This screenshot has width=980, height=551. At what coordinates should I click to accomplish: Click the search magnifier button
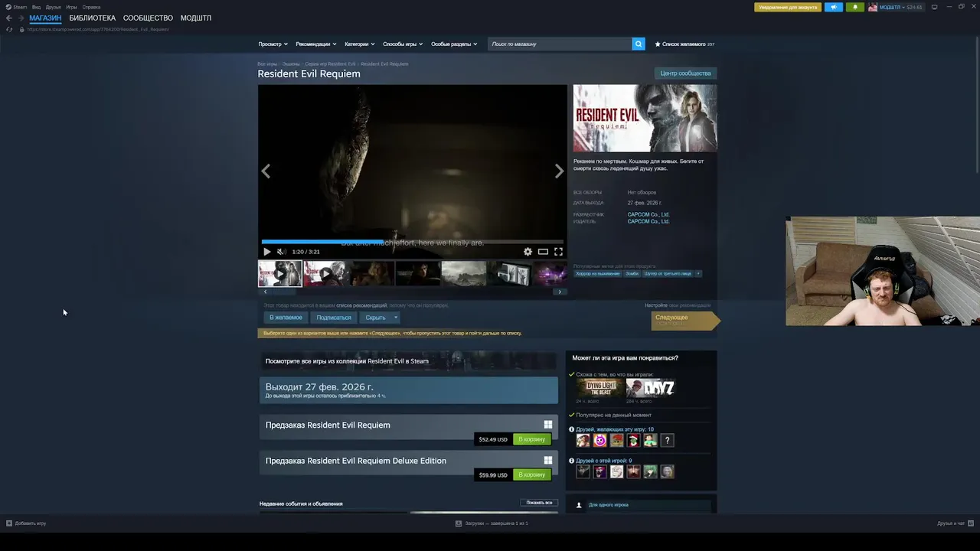639,44
